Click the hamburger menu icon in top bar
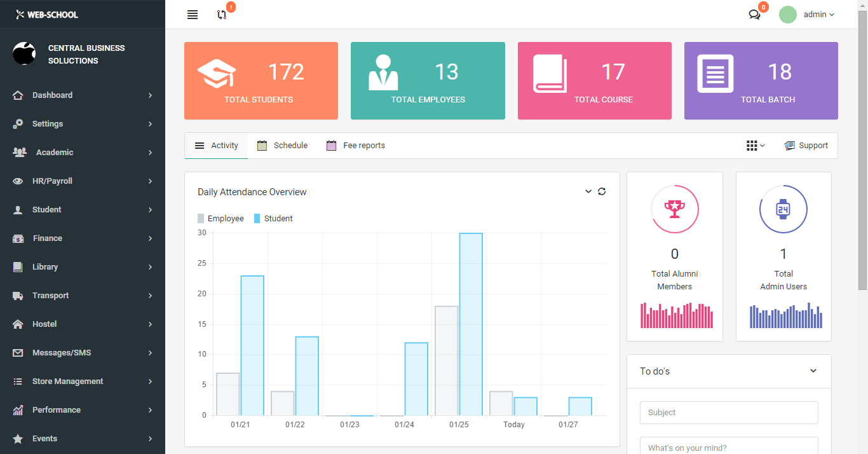The width and height of the screenshot is (868, 454). coord(193,15)
